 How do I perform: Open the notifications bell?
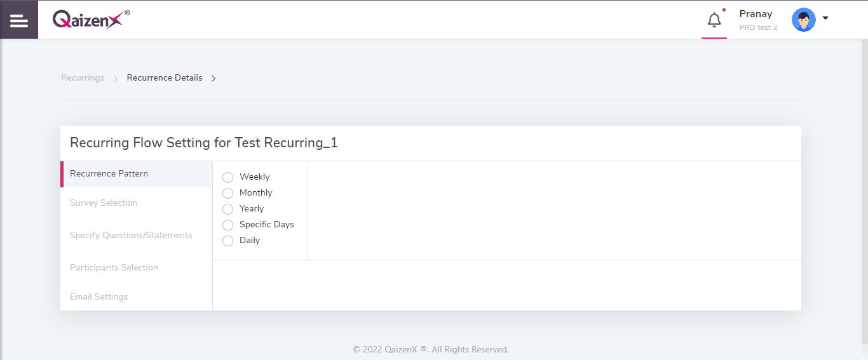click(714, 20)
